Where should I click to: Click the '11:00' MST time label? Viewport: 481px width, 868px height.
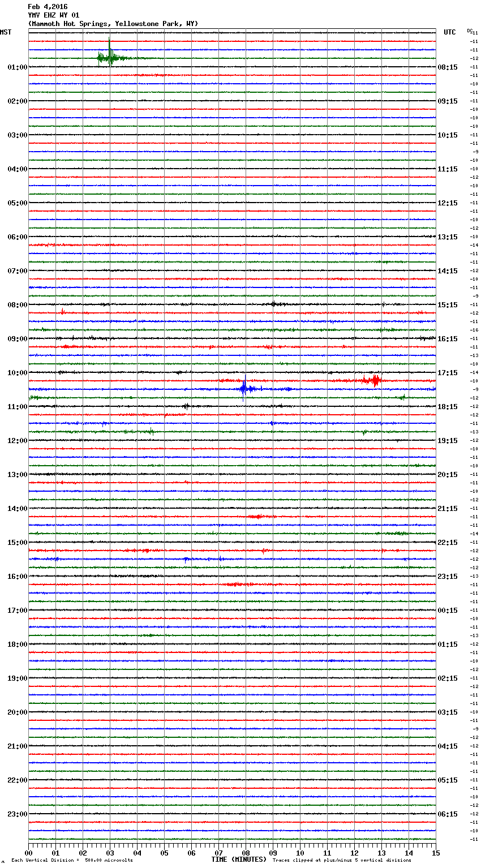tap(18, 407)
